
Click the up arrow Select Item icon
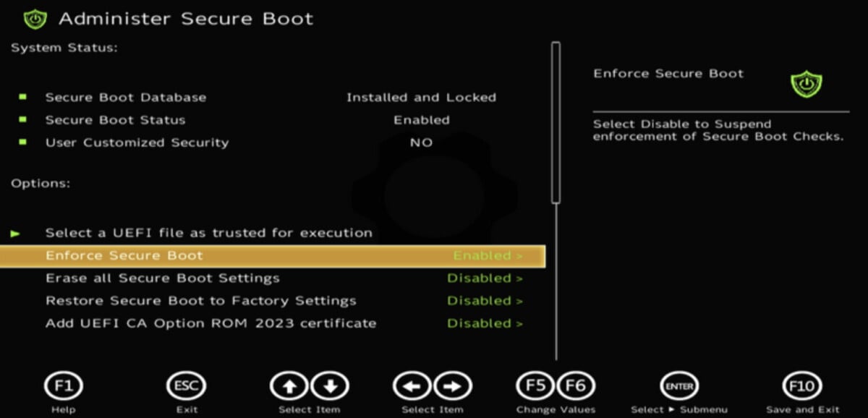(289, 386)
